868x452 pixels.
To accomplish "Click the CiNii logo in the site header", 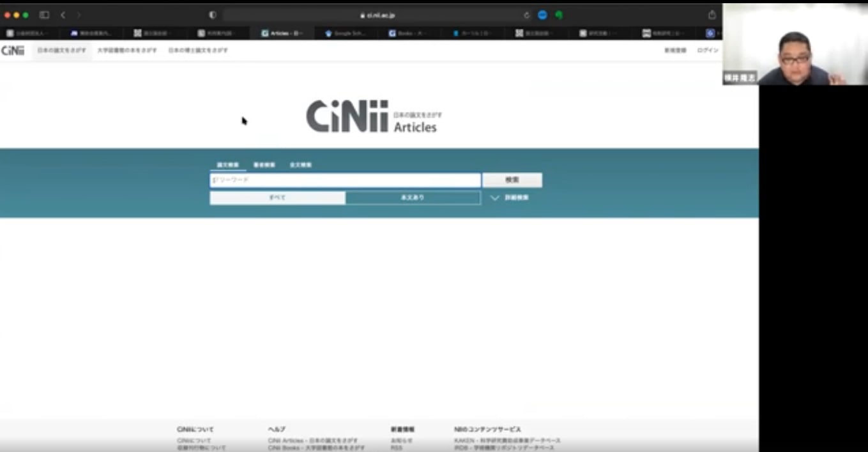I will pyautogui.click(x=12, y=51).
